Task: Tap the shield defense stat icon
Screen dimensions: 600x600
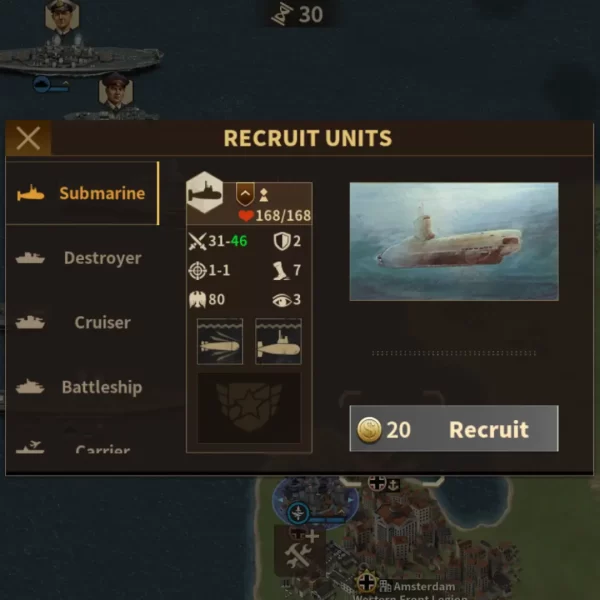Action: coord(282,241)
